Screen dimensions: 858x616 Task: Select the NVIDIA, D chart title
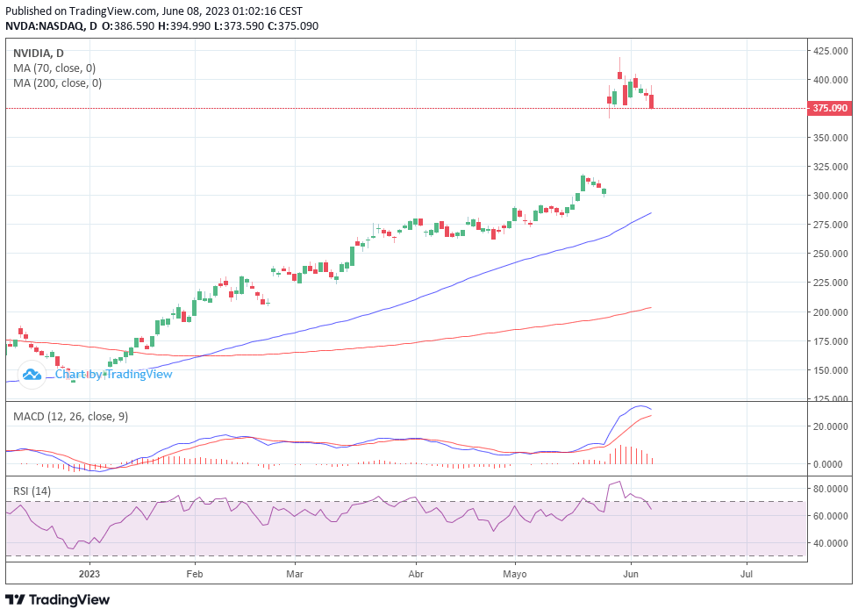coord(39,54)
